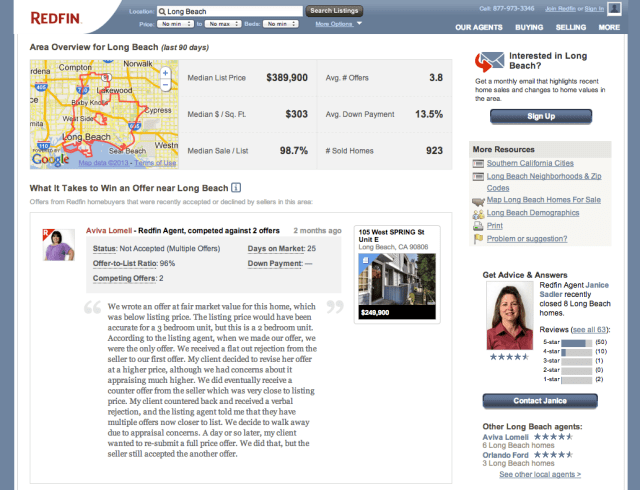640x490 pixels.
Task: Click the Southern California Cities list icon
Action: [x=478, y=164]
